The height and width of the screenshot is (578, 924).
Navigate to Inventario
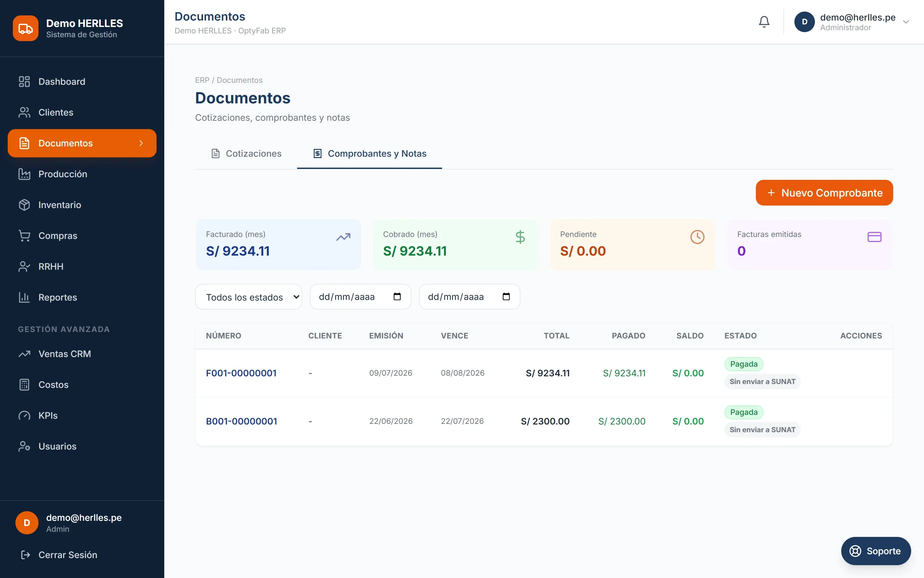point(82,205)
